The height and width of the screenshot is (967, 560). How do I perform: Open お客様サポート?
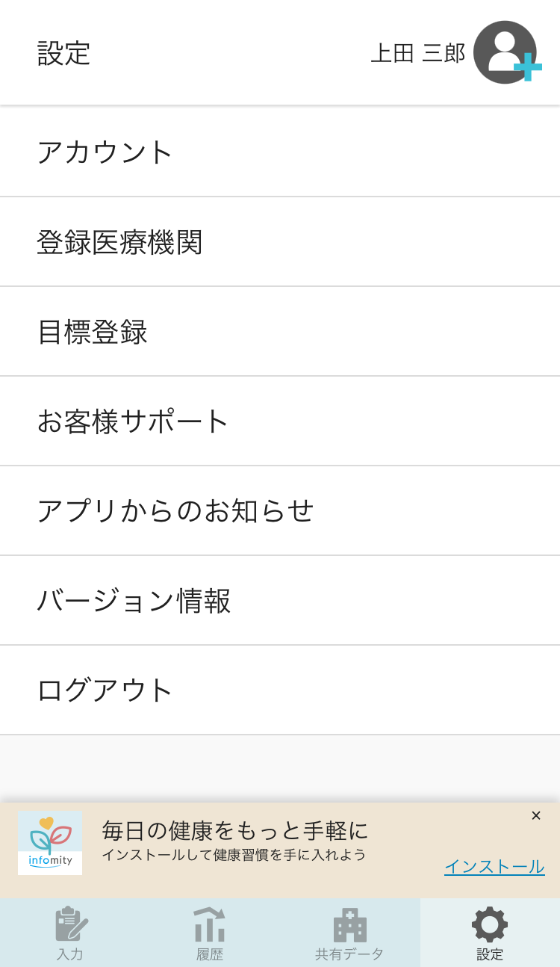point(133,421)
